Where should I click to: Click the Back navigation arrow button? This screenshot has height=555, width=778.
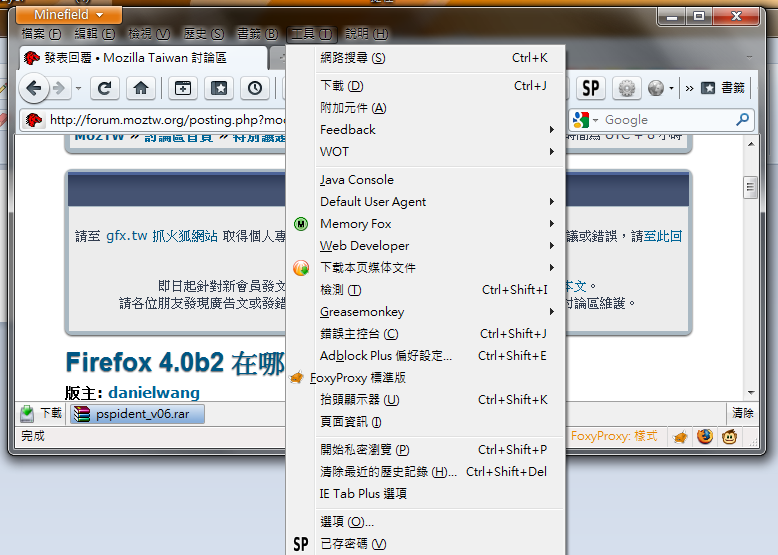[34, 89]
